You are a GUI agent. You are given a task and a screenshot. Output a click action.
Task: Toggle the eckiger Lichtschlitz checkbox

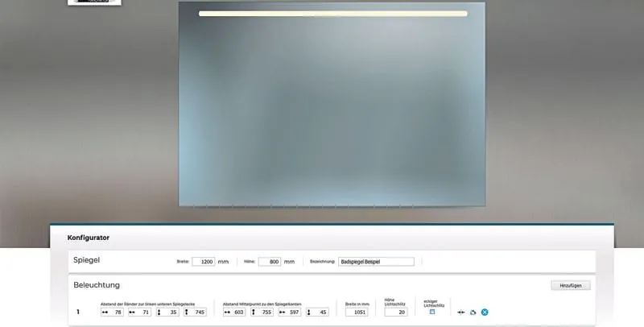point(432,312)
